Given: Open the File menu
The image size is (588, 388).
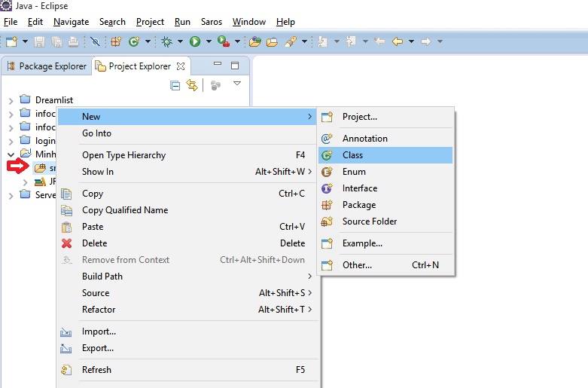Looking at the screenshot, I should pyautogui.click(x=11, y=22).
